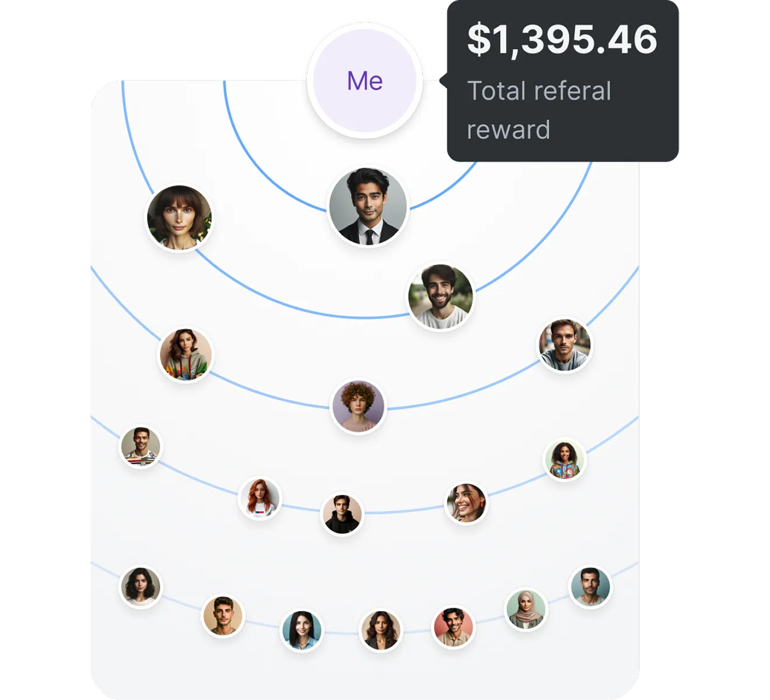Click the man in black hoodie avatar
This screenshot has height=700, width=770.
pos(342,514)
